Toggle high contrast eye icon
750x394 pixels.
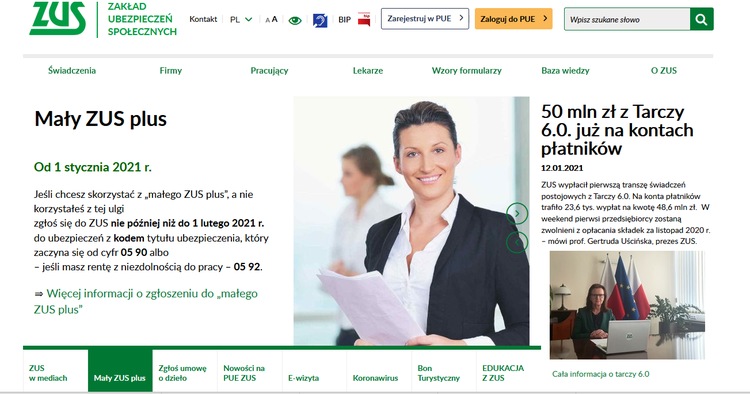(295, 20)
